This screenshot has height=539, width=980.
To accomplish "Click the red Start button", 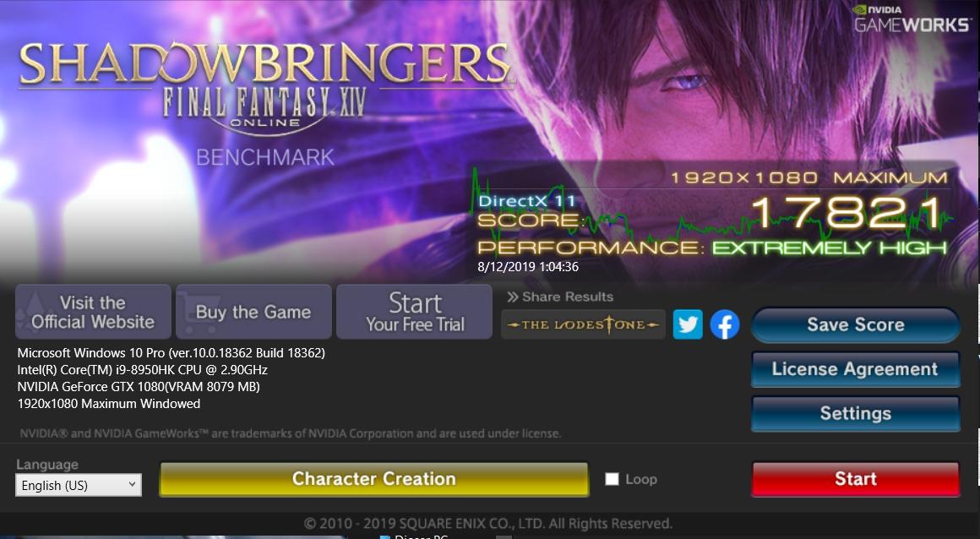I will tap(856, 479).
